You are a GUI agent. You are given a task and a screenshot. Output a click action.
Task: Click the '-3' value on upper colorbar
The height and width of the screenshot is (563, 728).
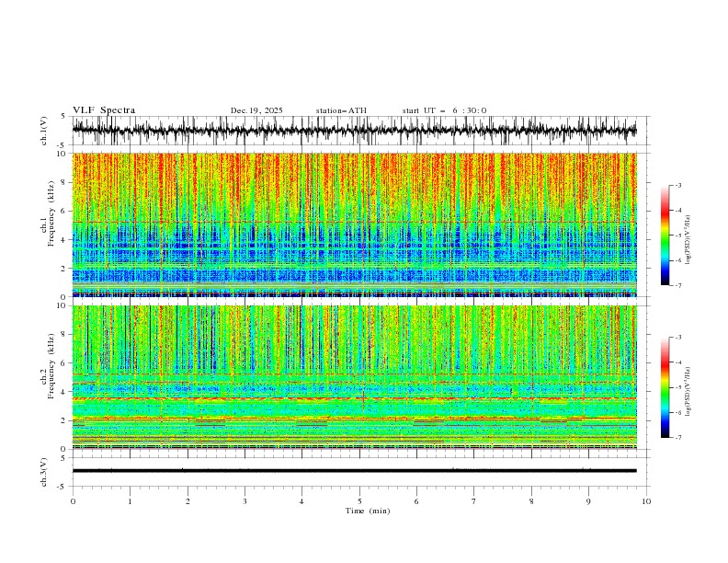click(677, 185)
